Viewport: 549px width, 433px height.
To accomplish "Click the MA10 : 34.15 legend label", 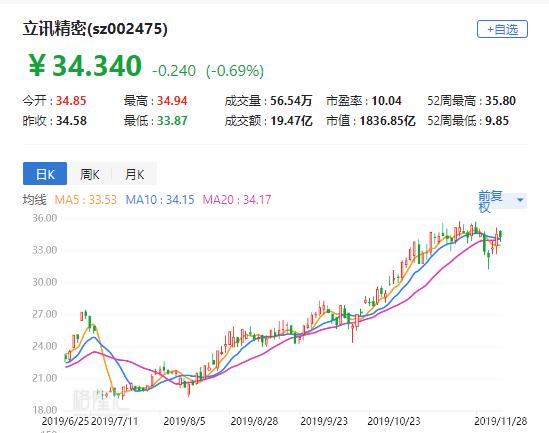I will pyautogui.click(x=160, y=200).
